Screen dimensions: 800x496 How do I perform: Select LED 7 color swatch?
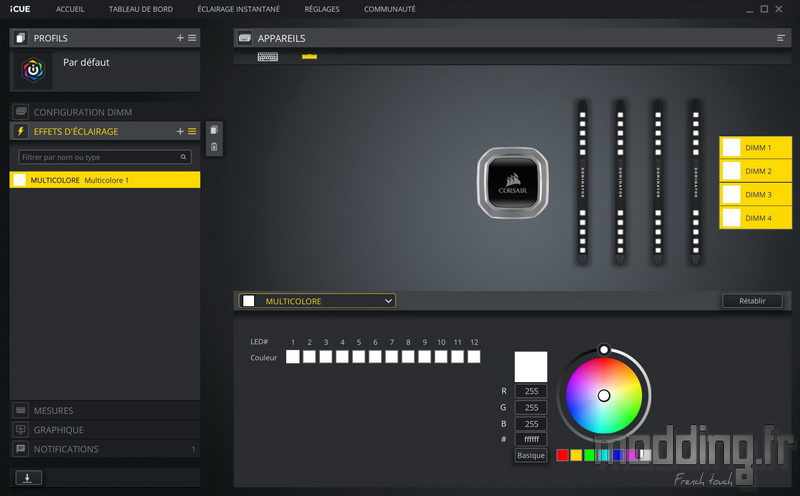tap(391, 357)
